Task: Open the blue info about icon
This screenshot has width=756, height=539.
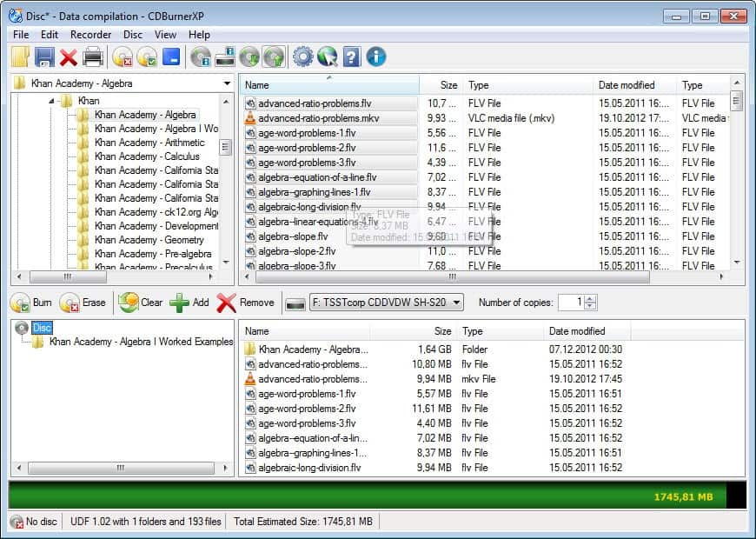Action: (376, 57)
